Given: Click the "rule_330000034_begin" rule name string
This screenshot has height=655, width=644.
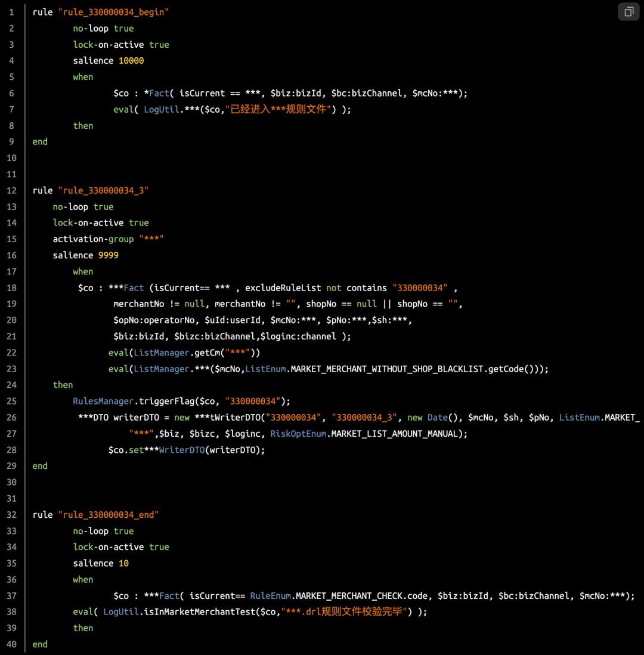Looking at the screenshot, I should point(113,12).
